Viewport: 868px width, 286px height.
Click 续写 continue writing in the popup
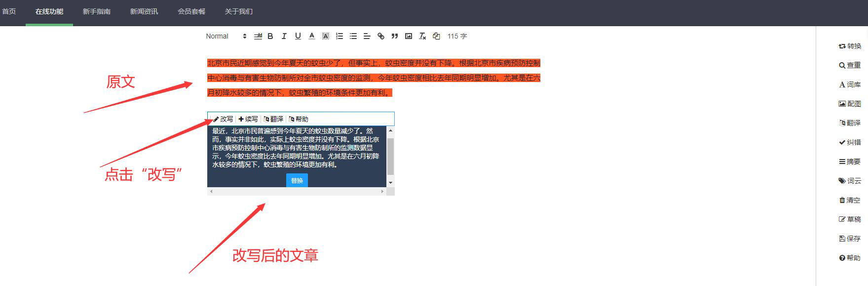click(248, 119)
